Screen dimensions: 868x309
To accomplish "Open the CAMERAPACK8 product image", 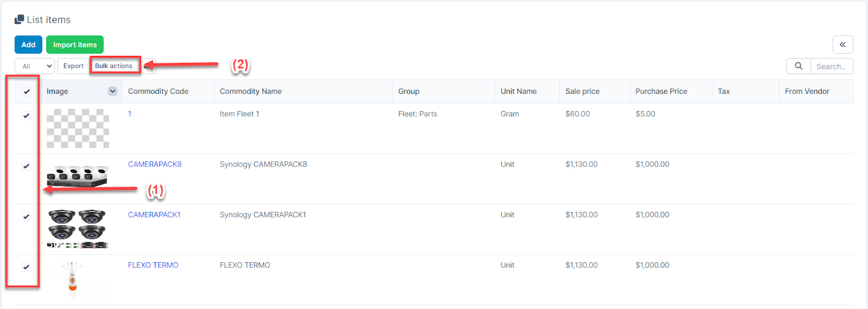I will click(78, 176).
